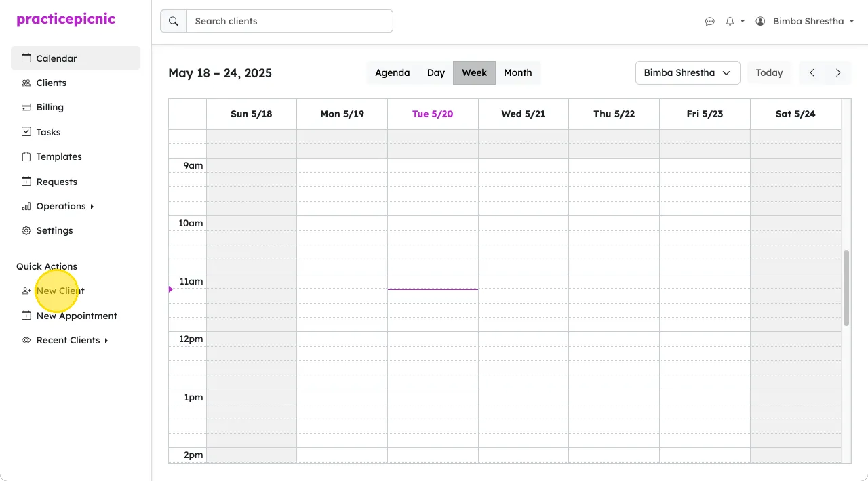Go to the next week arrow
This screenshot has height=481, width=868.
[838, 72]
